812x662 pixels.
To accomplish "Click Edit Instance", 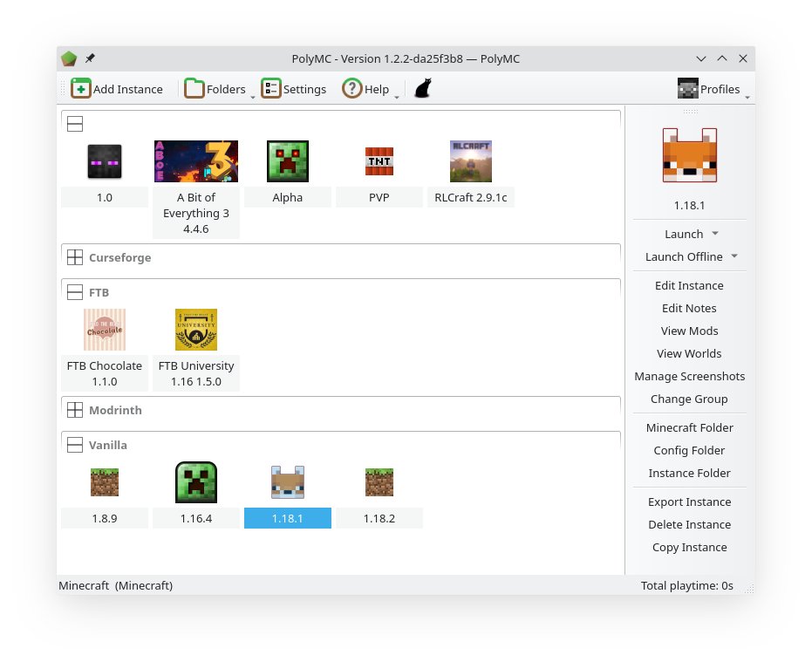I will pos(689,285).
